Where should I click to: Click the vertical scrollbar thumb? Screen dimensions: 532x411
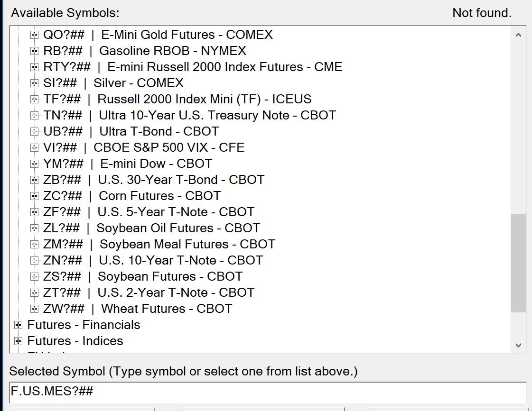[518, 263]
